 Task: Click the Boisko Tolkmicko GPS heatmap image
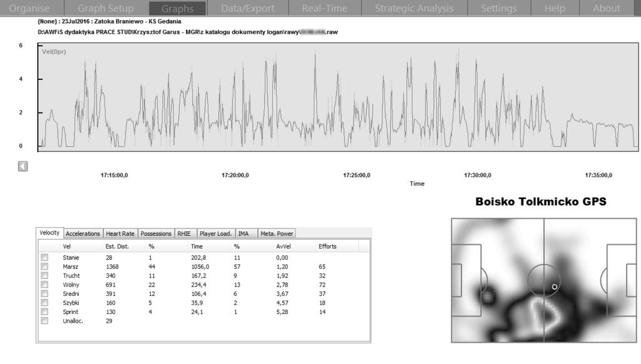click(544, 280)
